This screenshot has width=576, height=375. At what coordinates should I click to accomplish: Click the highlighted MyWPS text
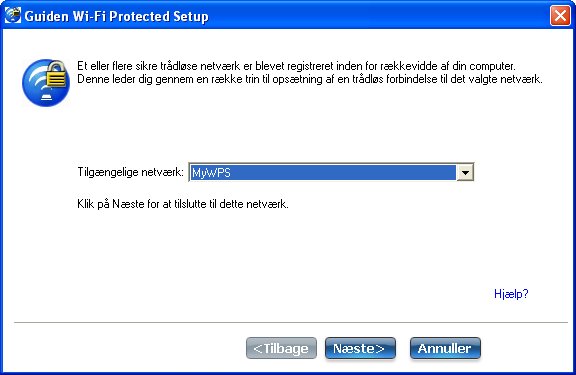[x=211, y=173]
